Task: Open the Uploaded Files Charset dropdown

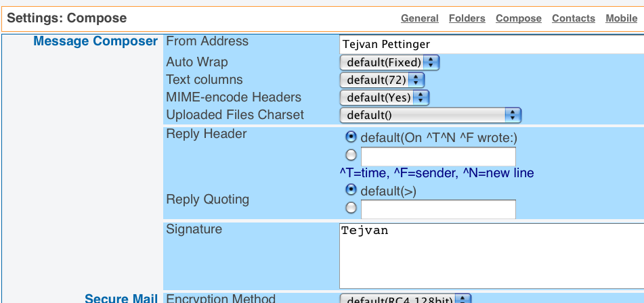Action: 431,115
